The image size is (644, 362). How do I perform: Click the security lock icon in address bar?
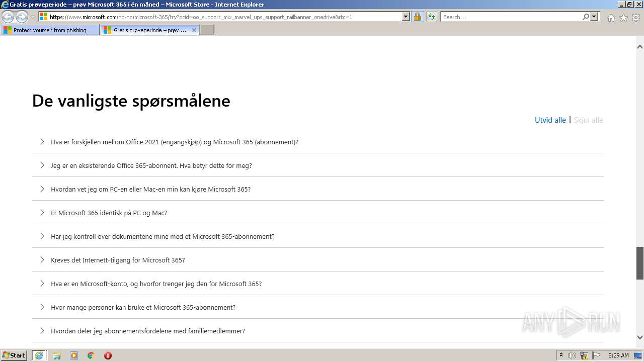point(417,17)
